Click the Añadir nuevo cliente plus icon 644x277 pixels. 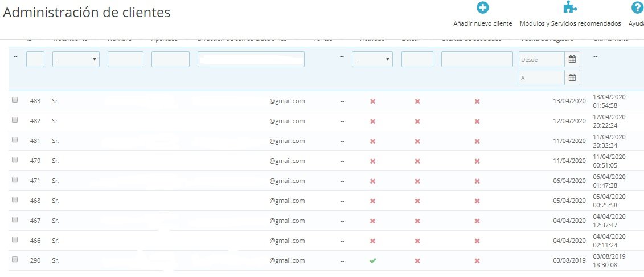tap(483, 8)
